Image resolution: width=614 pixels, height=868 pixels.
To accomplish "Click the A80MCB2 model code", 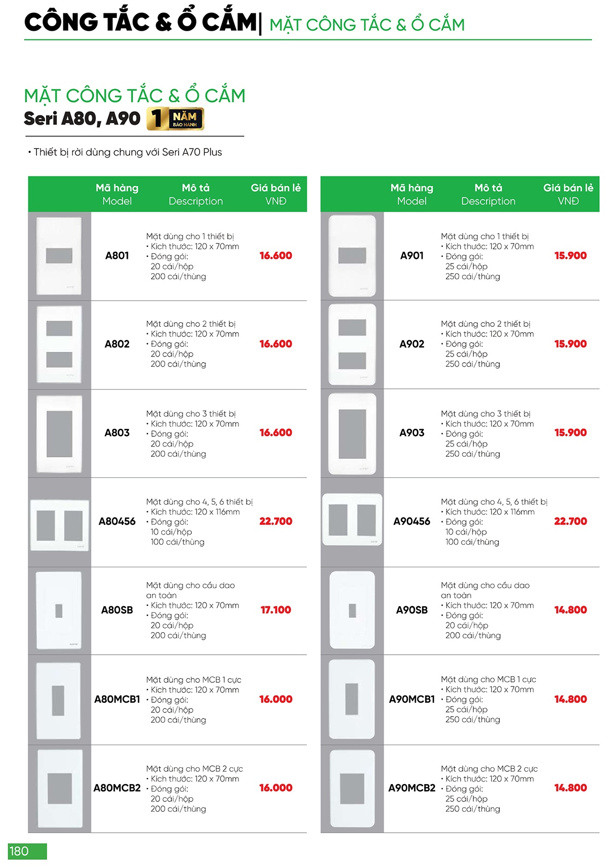I will tap(117, 788).
